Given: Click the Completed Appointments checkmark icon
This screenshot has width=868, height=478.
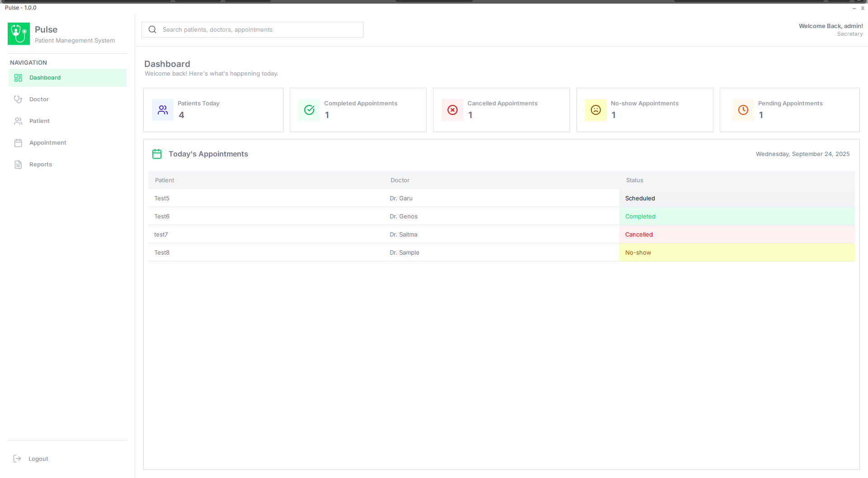Looking at the screenshot, I should pos(309,110).
